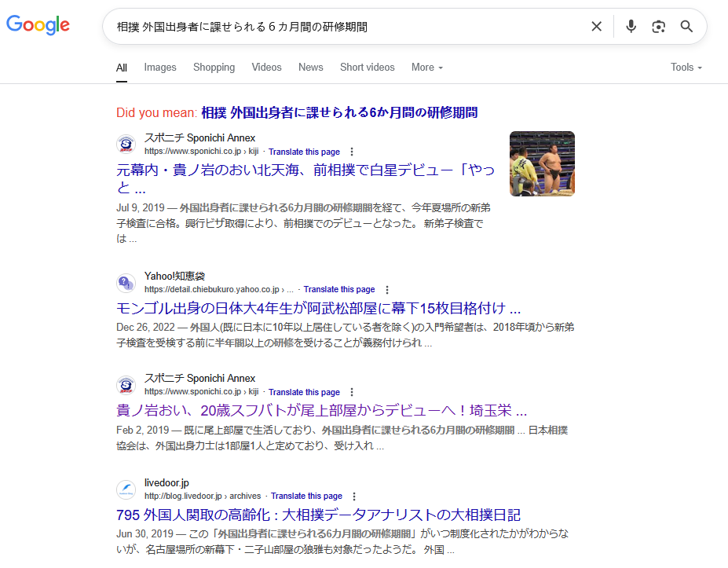728x568 pixels.
Task: Click snippet dated Feb 2, 2019
Action: coord(342,438)
